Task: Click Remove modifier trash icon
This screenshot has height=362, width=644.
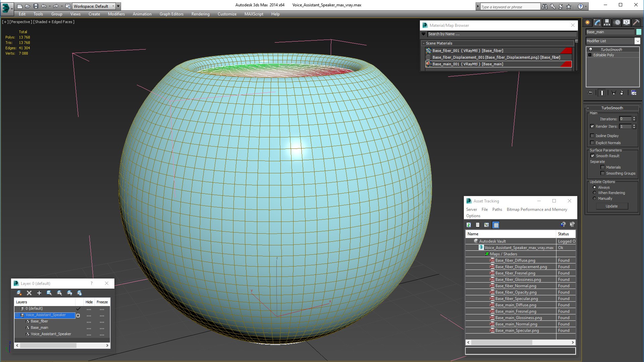Action: pyautogui.click(x=622, y=93)
